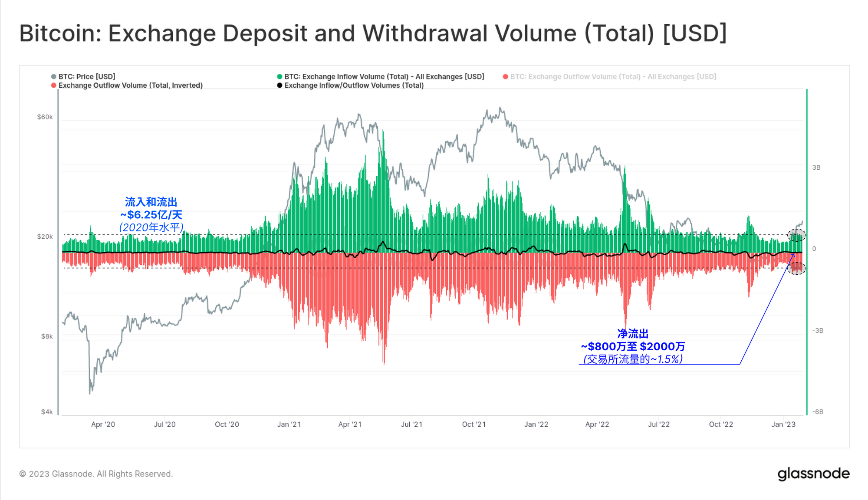Toggle Exchange Outflow Volume (Total, Inverted) legend
This screenshot has width=868, height=500.
tap(130, 86)
